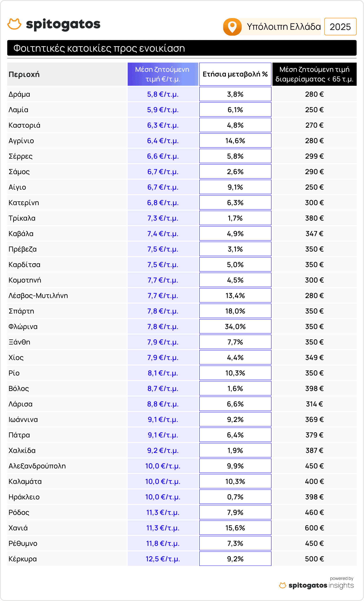Viewport: 364px width, 601px height.
Task: Click the spitogatos cat logo icon
Action: click(x=14, y=24)
